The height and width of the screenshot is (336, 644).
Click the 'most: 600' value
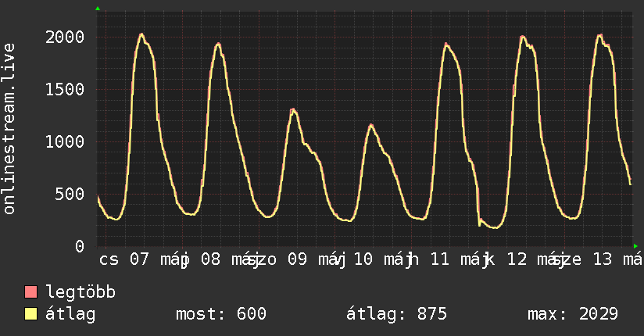click(x=221, y=314)
